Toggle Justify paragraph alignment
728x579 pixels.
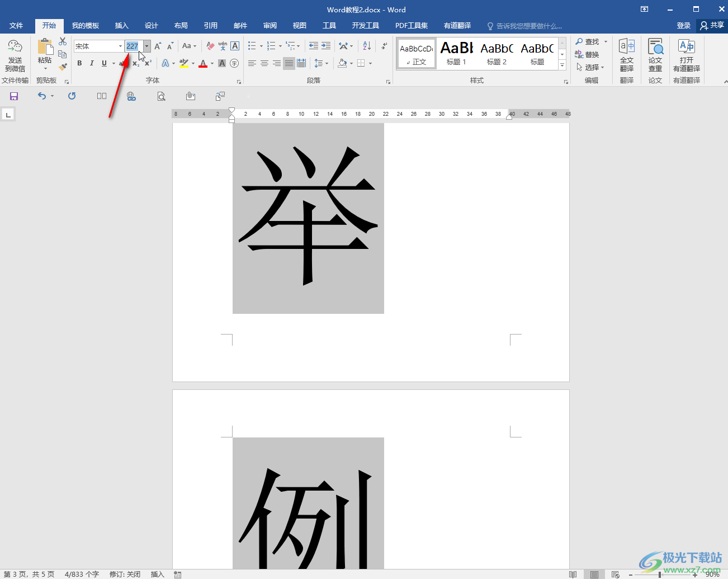click(x=289, y=63)
